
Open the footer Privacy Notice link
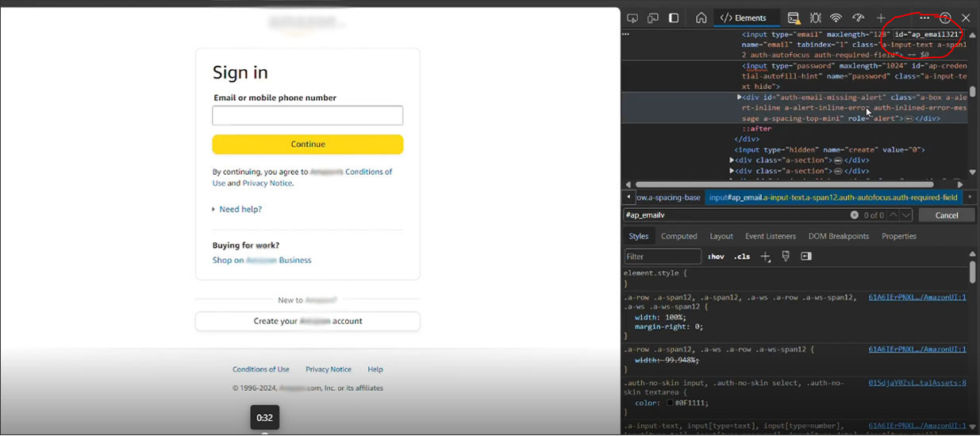(x=329, y=369)
